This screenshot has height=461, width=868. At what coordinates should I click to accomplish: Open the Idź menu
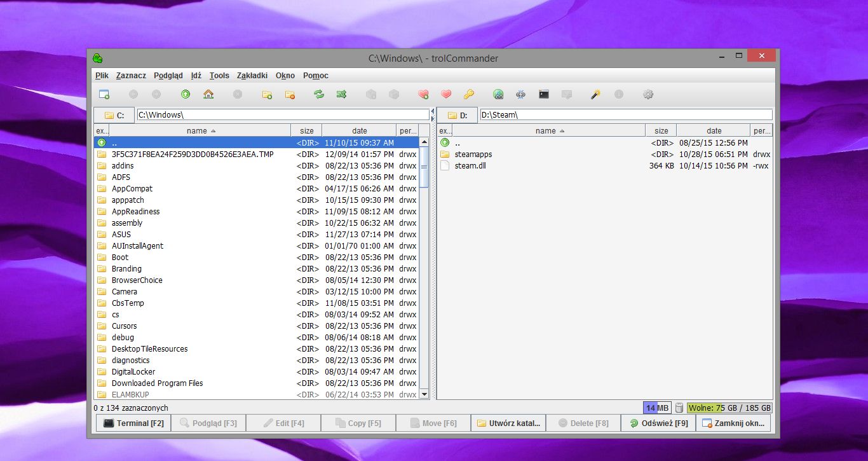[x=196, y=75]
